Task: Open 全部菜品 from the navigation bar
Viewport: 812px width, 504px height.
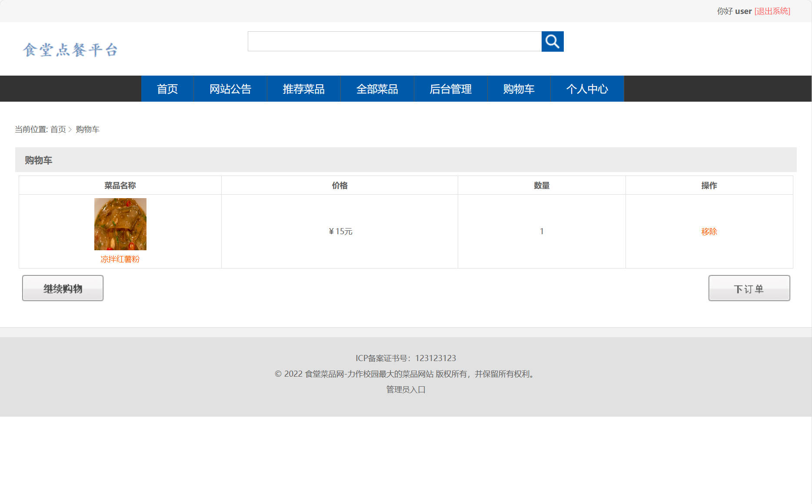Action: pos(377,89)
